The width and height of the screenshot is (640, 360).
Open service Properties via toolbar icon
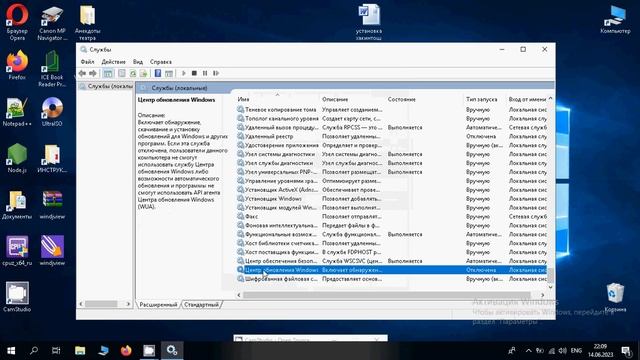(122, 73)
